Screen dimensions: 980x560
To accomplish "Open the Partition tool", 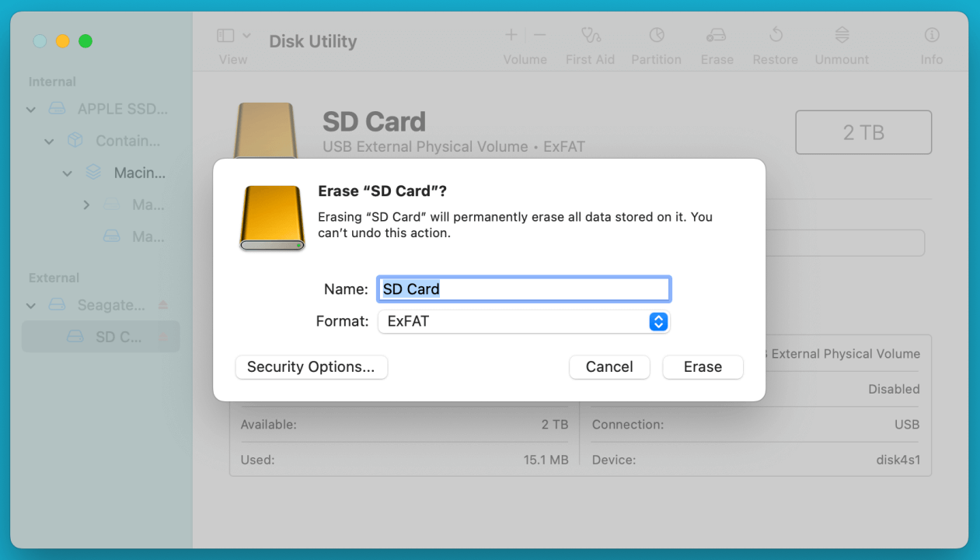I will (656, 39).
